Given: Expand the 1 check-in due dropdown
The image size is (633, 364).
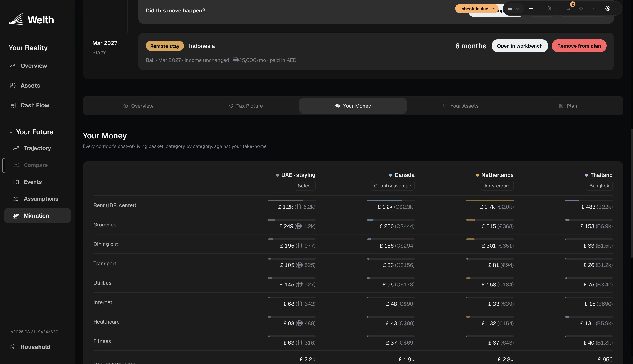Looking at the screenshot, I should tap(477, 8).
